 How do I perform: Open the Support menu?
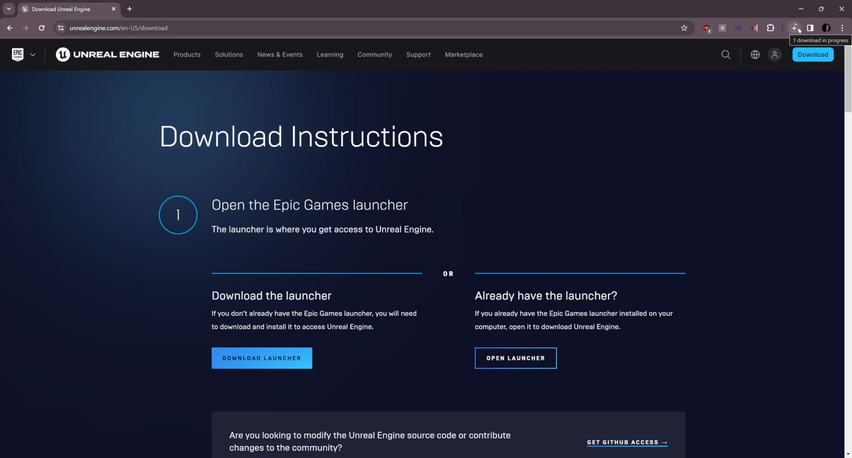click(x=418, y=55)
